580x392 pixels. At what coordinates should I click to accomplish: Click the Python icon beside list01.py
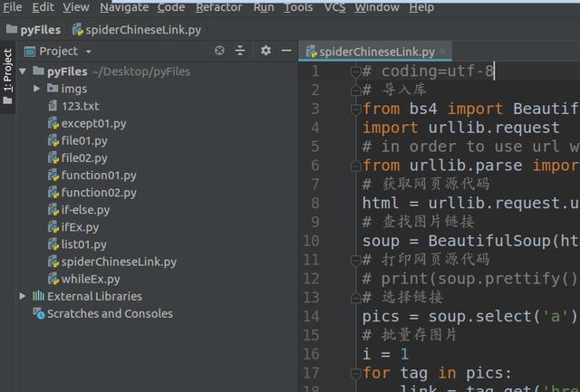pos(53,244)
